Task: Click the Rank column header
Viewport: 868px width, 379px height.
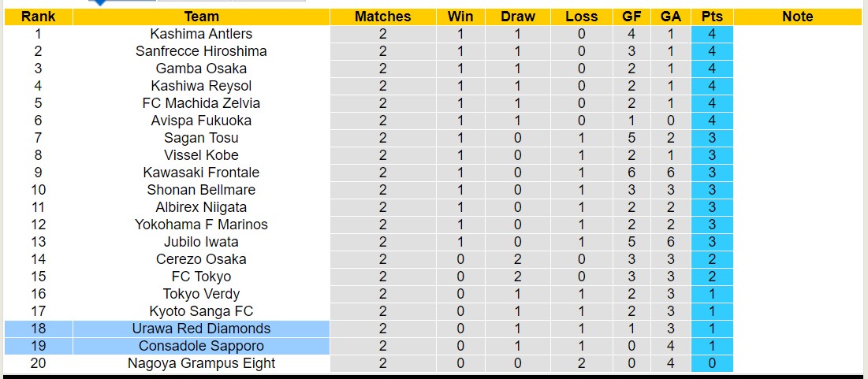Action: tap(38, 17)
